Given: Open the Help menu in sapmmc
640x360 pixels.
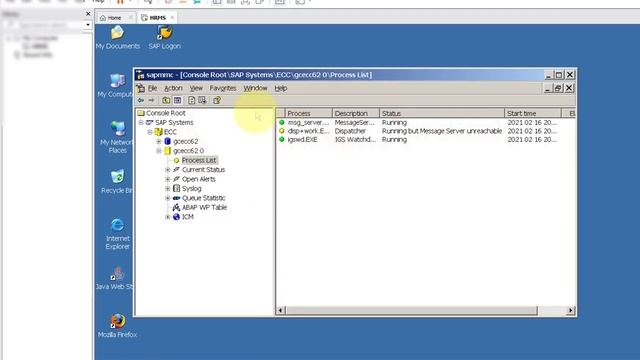Looking at the screenshot, I should (281, 88).
